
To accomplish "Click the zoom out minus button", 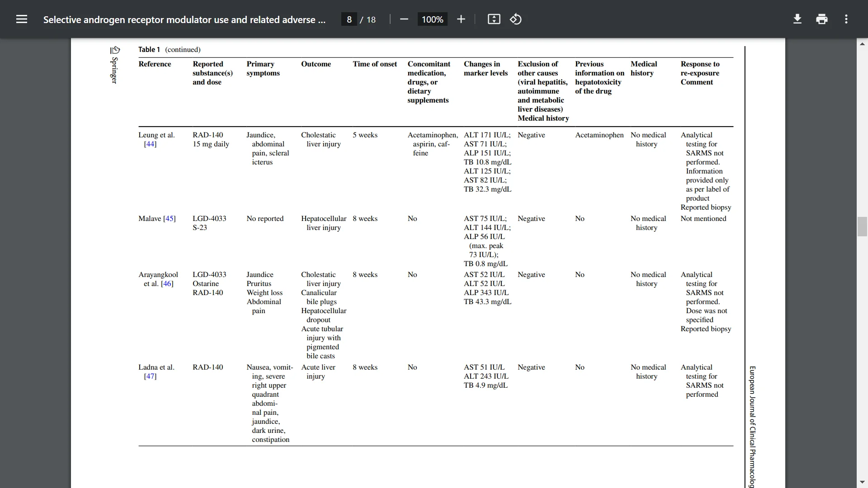I will pos(404,19).
